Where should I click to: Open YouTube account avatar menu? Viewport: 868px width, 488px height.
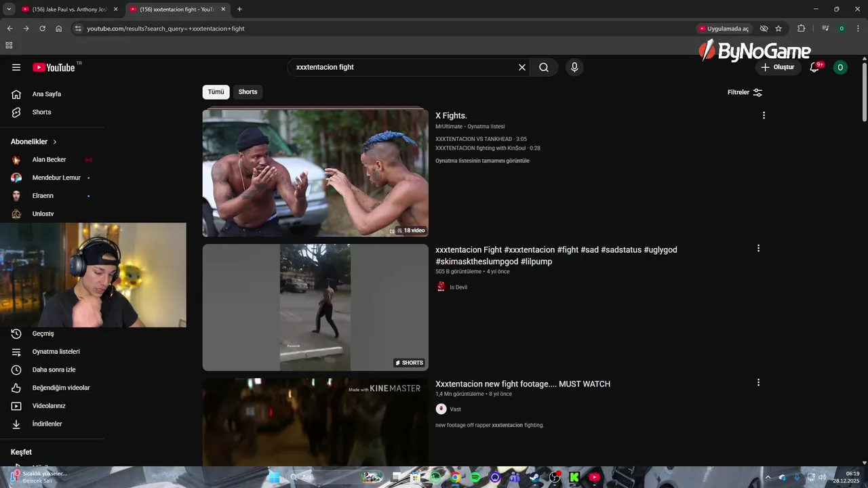[x=840, y=67]
